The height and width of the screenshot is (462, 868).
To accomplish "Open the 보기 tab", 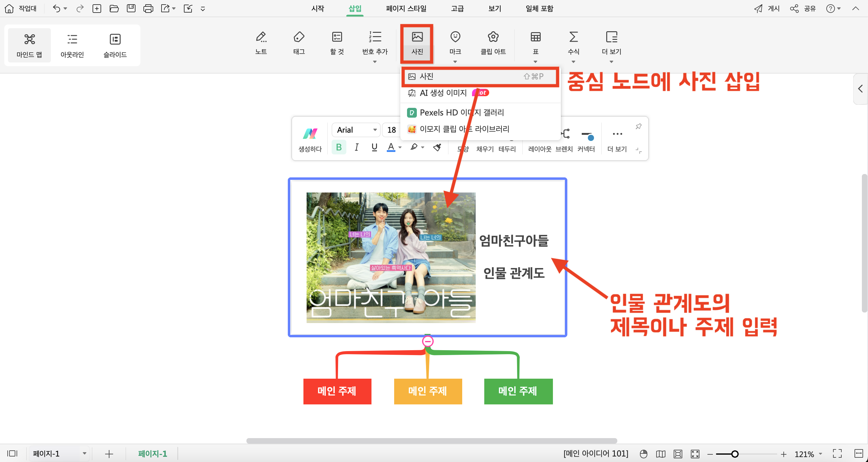I will point(495,8).
